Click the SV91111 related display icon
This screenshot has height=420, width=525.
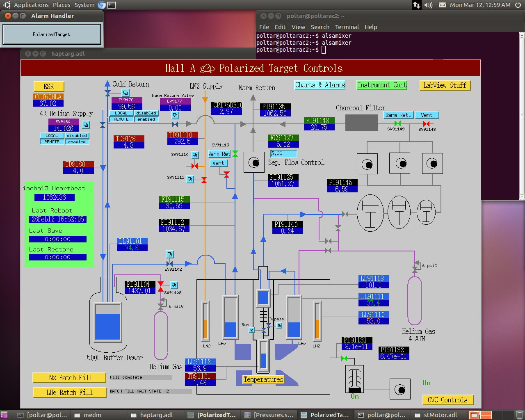[190, 179]
